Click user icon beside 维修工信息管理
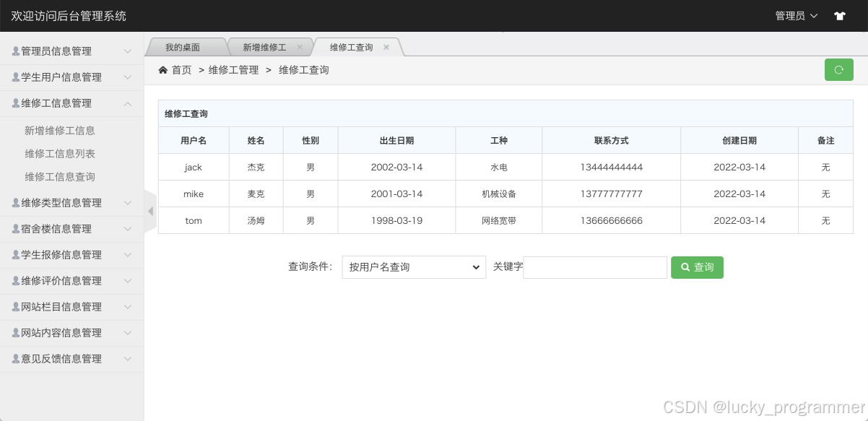Image resolution: width=868 pixels, height=421 pixels. (x=16, y=103)
